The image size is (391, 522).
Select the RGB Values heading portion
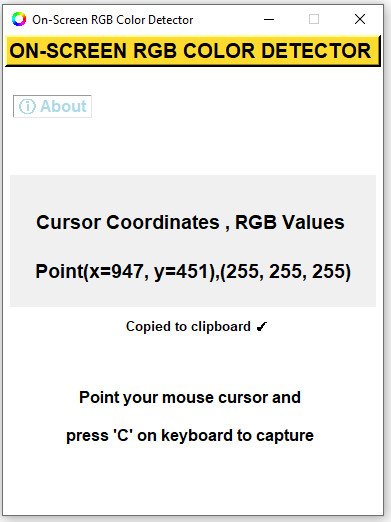pos(290,222)
